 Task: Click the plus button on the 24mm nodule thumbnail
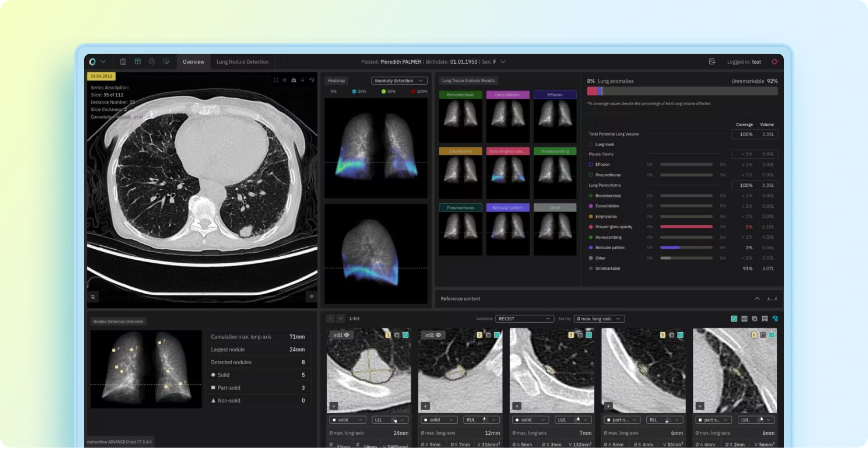(334, 406)
